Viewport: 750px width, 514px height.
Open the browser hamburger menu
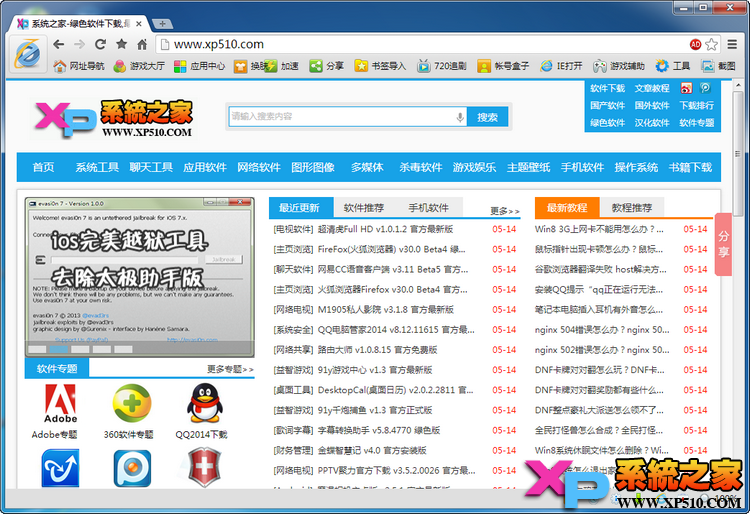(732, 44)
